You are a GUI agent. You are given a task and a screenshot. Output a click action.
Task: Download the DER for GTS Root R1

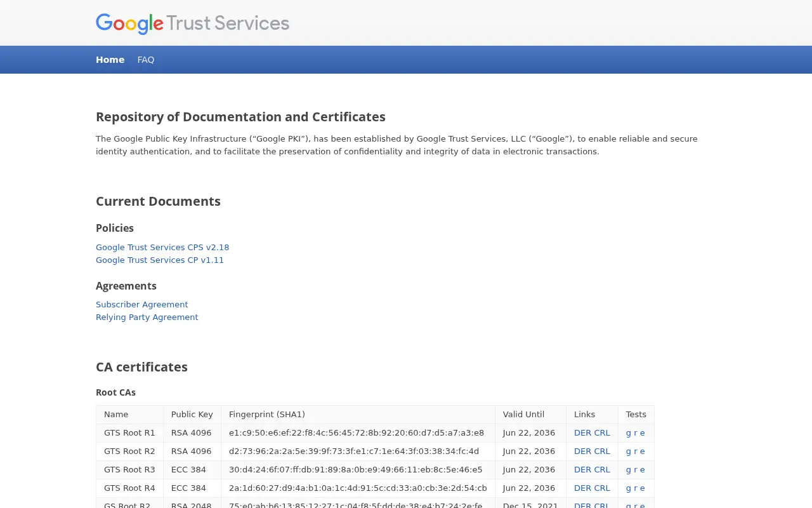(582, 433)
